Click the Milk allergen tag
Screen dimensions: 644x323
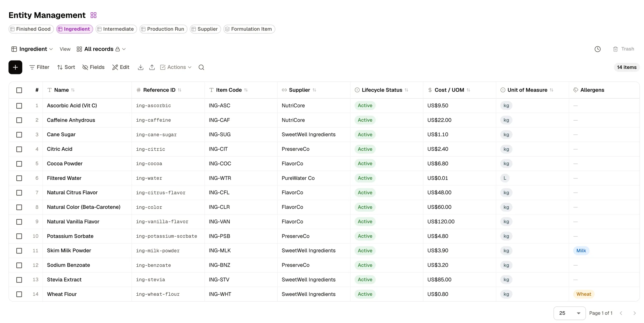coord(581,251)
